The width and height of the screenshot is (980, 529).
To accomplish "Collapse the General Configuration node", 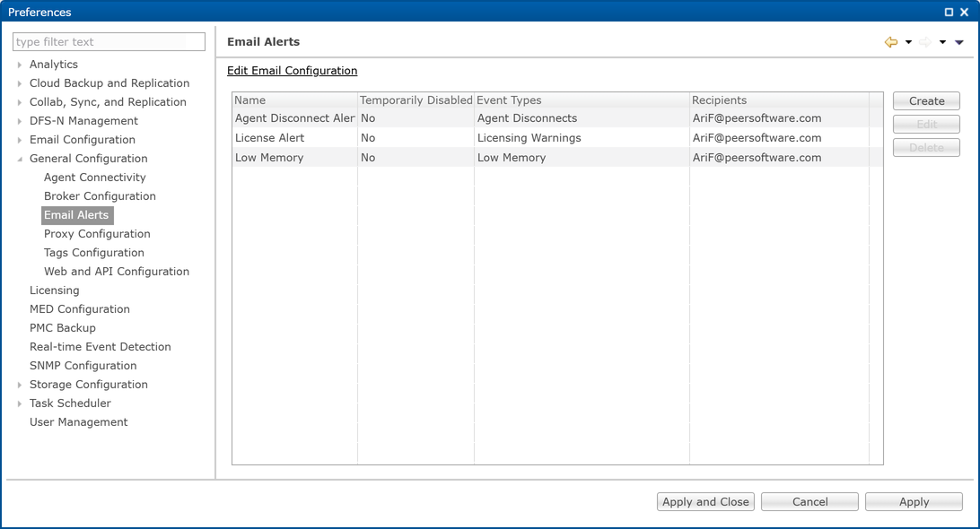I will click(20, 159).
